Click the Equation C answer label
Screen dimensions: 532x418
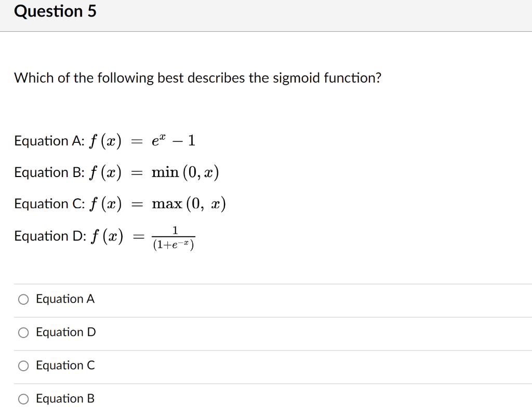65,366
